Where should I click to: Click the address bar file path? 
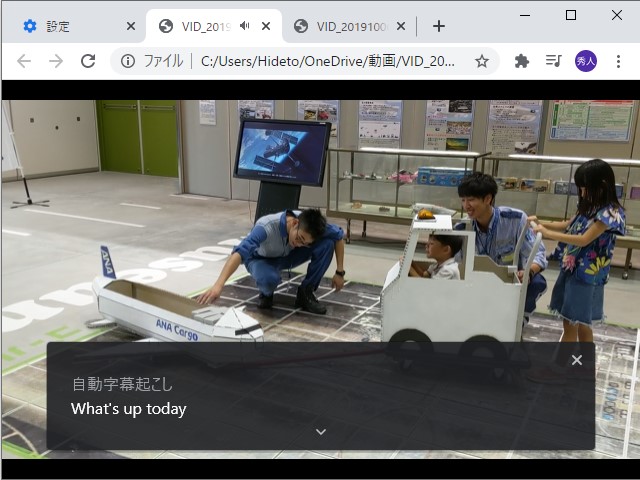(328, 62)
